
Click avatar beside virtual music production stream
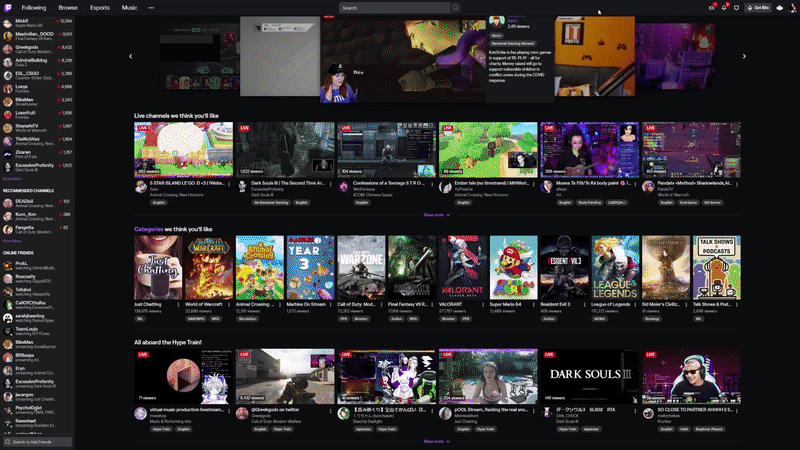point(140,413)
